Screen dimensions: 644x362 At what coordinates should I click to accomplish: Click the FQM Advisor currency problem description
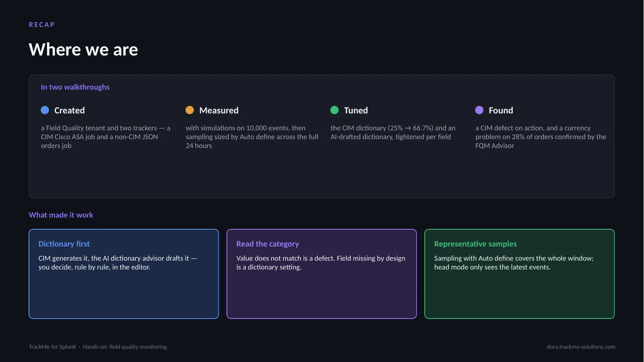click(541, 137)
